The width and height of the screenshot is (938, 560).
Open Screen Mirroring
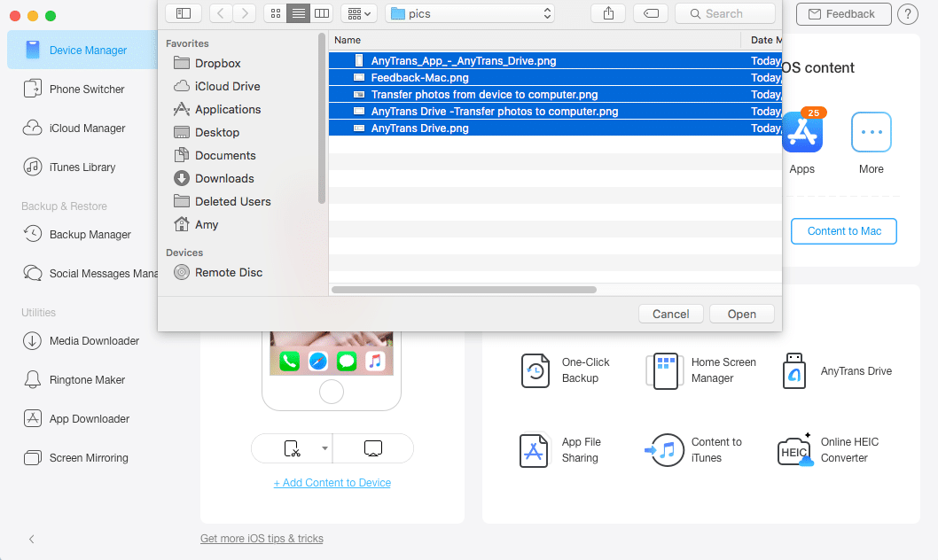pyautogui.click(x=75, y=458)
